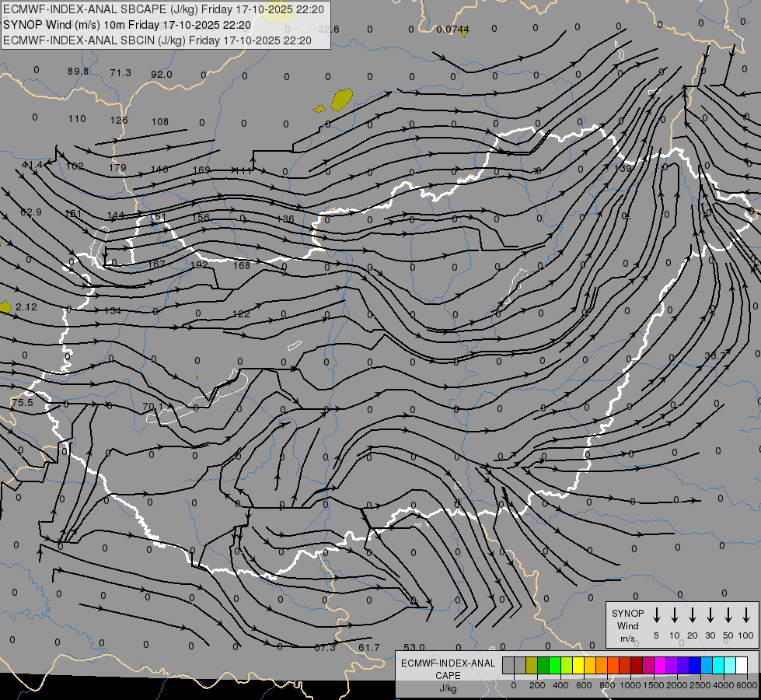Click the CAPE value 32.6 on map

click(x=329, y=29)
